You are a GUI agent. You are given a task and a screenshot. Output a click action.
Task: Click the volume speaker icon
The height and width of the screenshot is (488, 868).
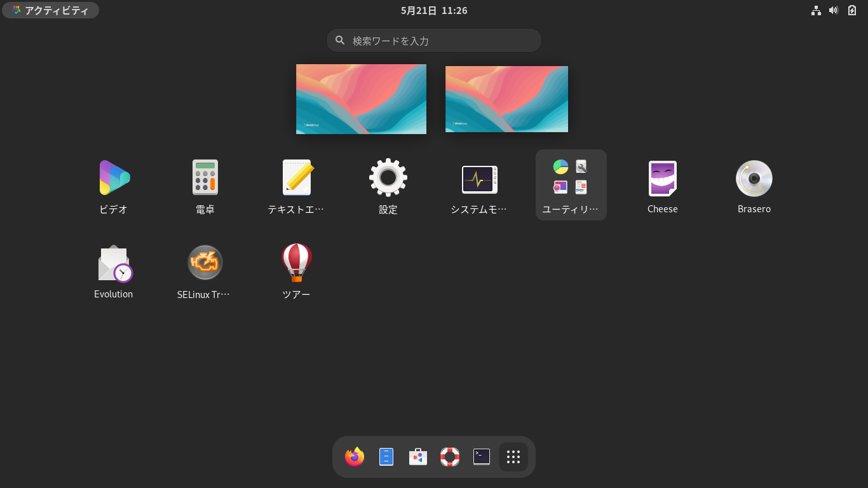point(834,10)
